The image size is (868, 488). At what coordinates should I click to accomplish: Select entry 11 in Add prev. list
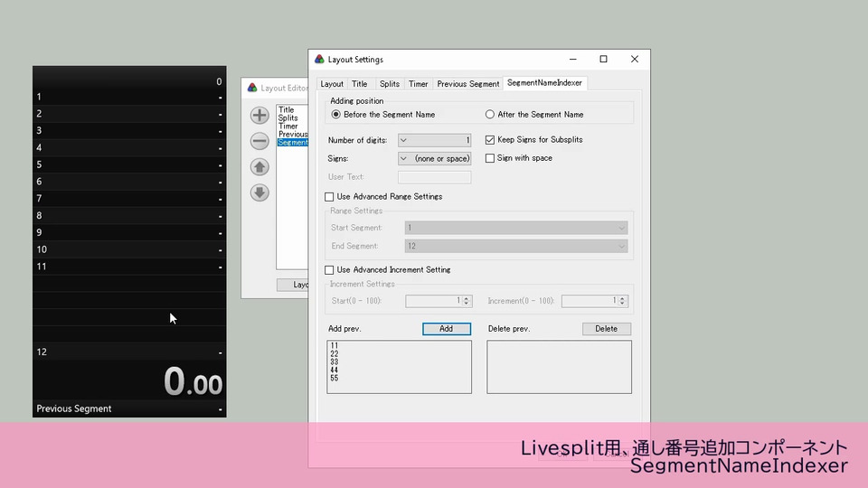coord(335,346)
